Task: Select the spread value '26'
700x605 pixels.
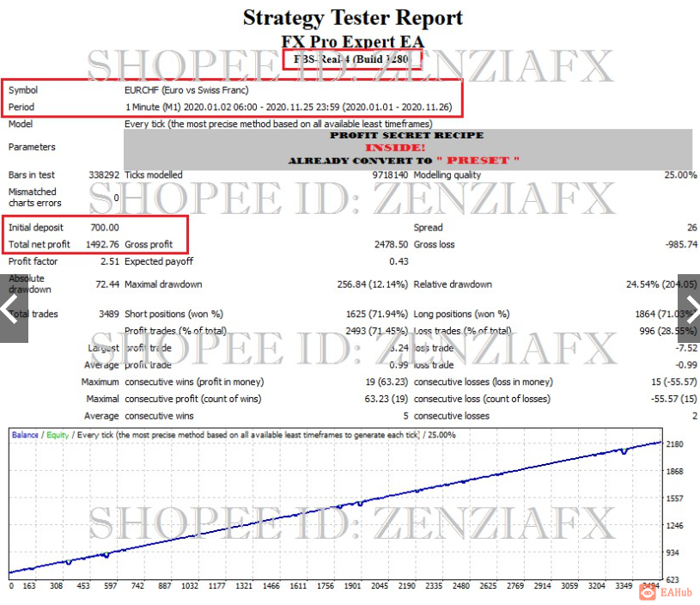Action: (x=692, y=228)
